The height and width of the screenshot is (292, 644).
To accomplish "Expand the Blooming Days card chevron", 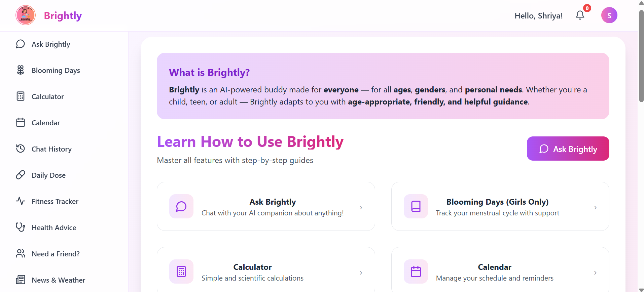I will tap(595, 208).
